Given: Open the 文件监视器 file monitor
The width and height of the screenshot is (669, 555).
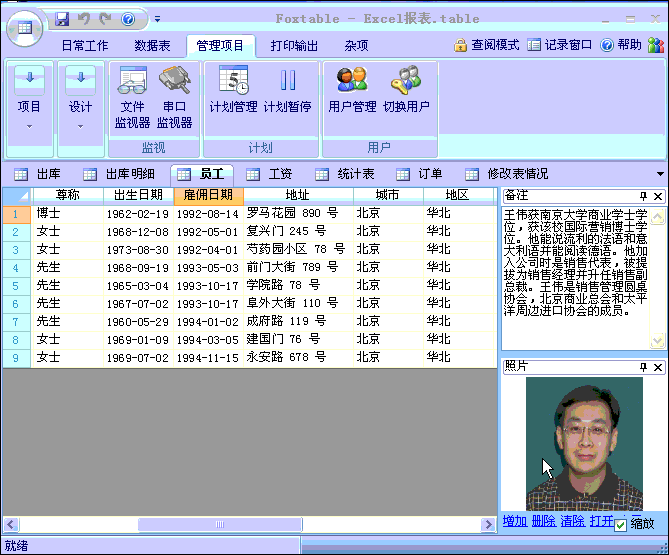Looking at the screenshot, I should [132, 96].
